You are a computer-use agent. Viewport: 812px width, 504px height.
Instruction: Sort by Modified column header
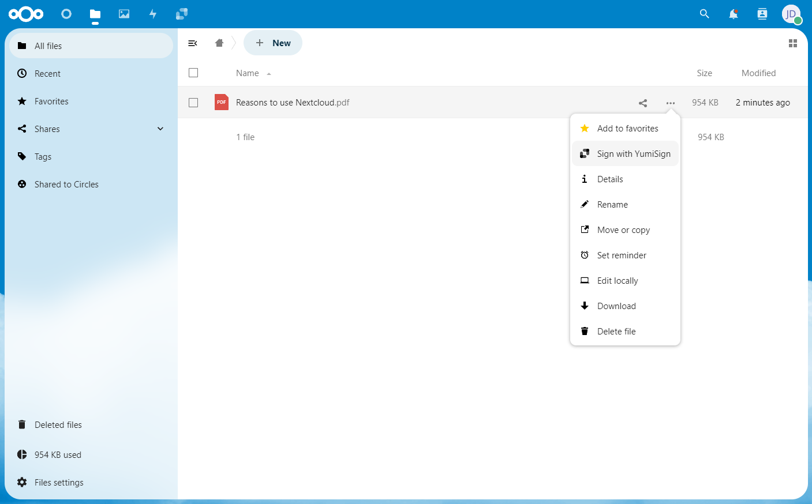click(x=758, y=73)
